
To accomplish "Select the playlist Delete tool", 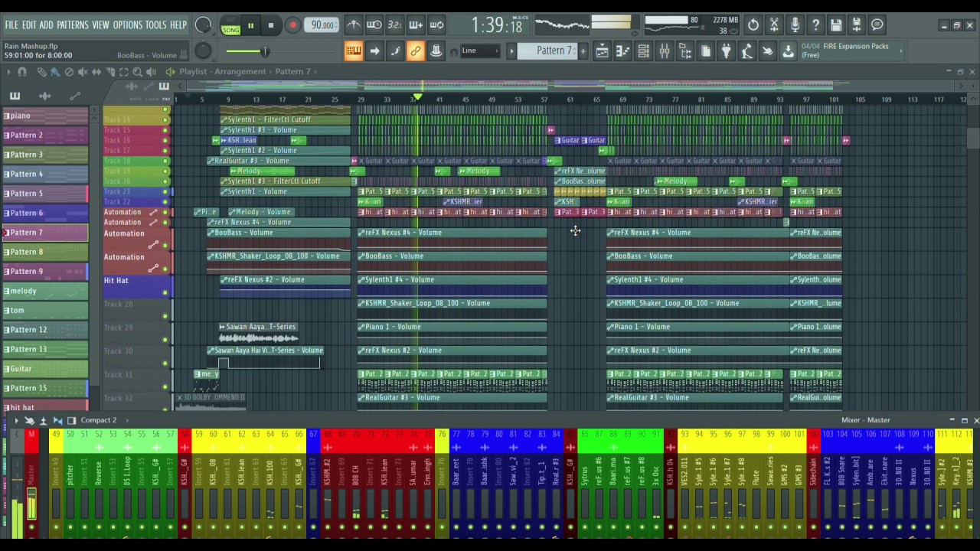I will 69,72.
